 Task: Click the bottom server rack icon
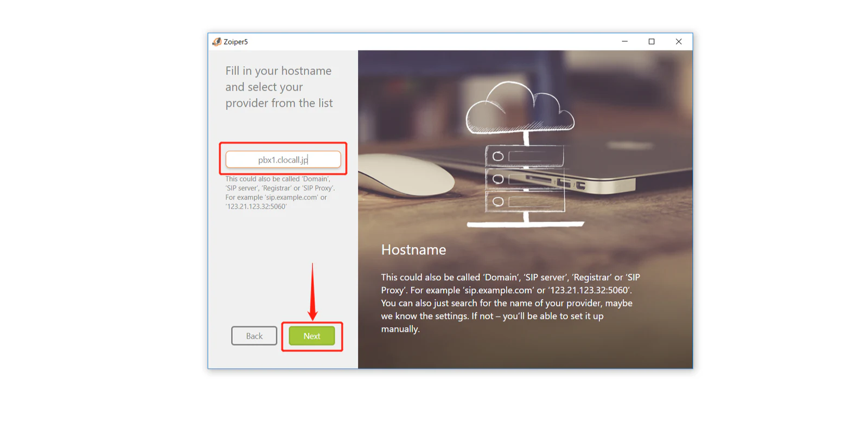(x=525, y=201)
